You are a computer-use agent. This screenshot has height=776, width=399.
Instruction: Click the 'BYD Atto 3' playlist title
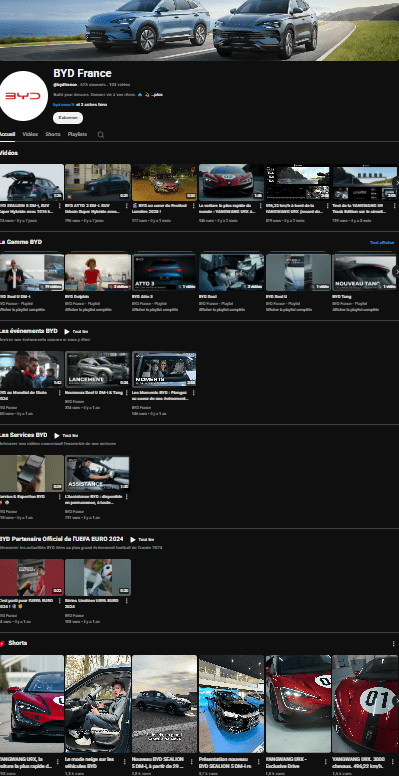coord(142,296)
